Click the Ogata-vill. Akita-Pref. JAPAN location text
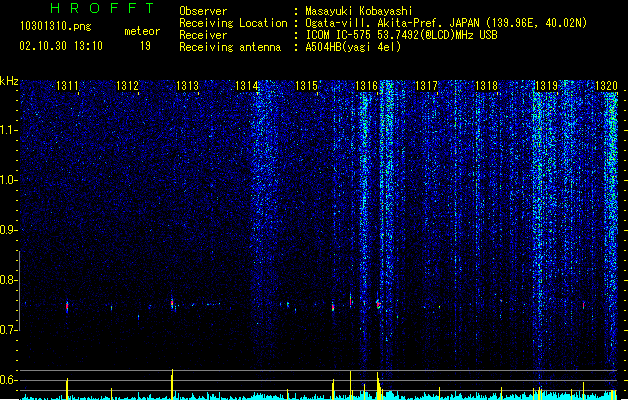The width and height of the screenshot is (629, 400). [446, 23]
